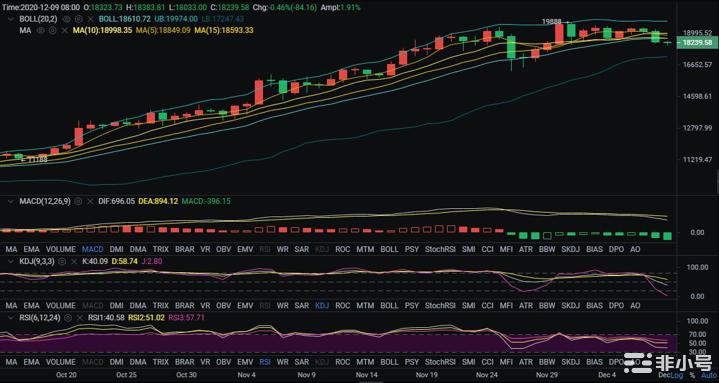Switch price scale to percent (%) mode
Screen dimensions: 719x383
point(692,375)
